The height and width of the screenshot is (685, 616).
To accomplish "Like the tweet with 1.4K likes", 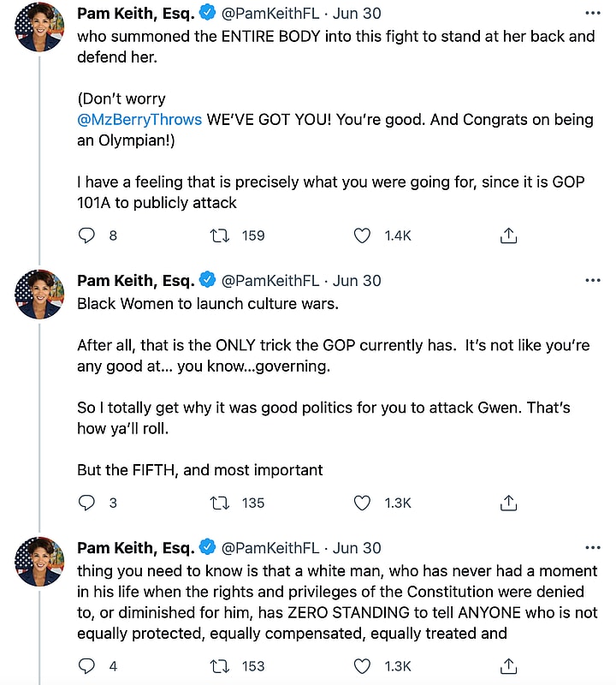I will [363, 235].
